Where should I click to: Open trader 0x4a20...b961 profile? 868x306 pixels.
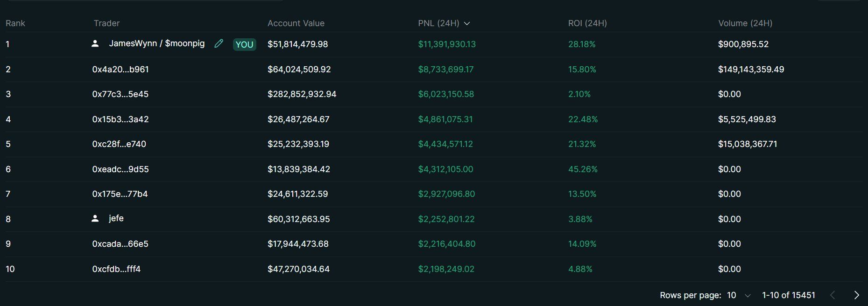(120, 70)
